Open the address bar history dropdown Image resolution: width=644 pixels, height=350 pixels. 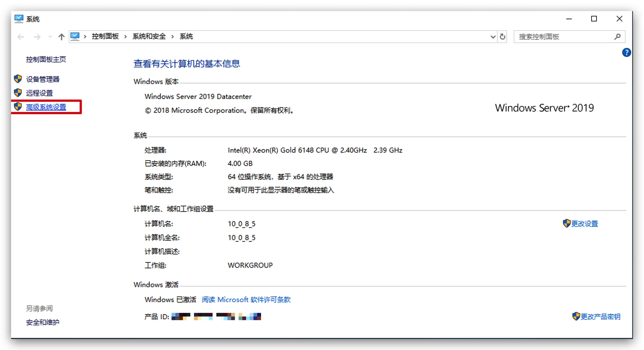point(493,37)
